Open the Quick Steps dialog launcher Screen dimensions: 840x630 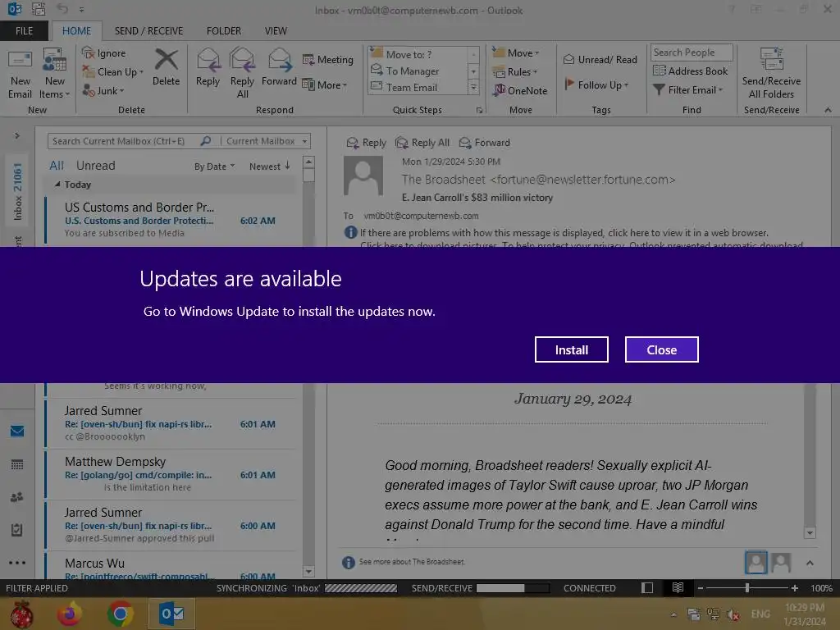pyautogui.click(x=479, y=111)
